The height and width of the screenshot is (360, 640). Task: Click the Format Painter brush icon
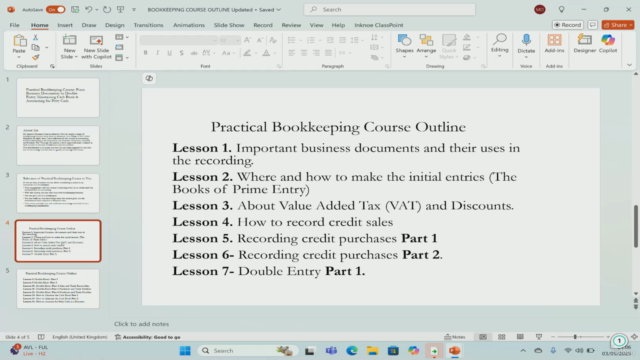tap(36, 58)
